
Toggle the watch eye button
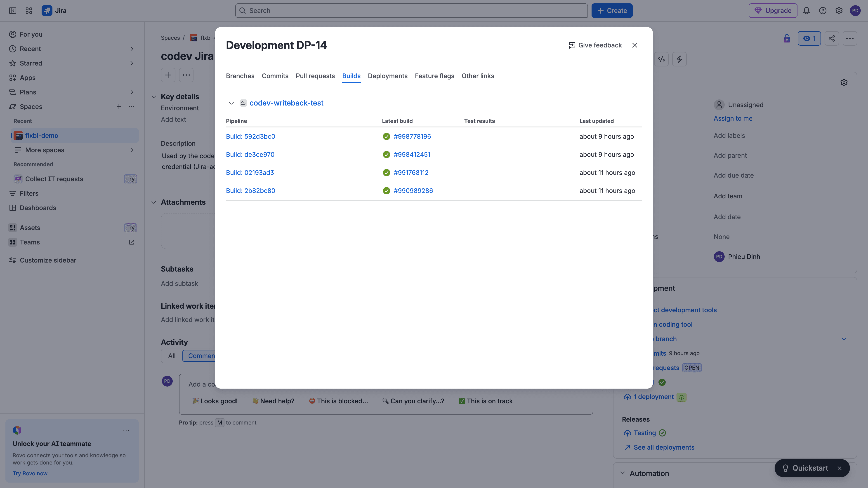809,38
